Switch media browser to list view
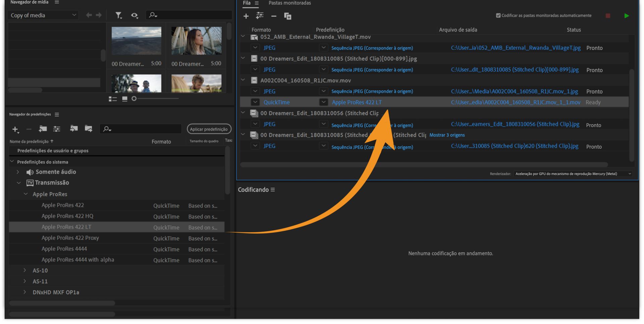This screenshot has width=644, height=324. click(113, 99)
